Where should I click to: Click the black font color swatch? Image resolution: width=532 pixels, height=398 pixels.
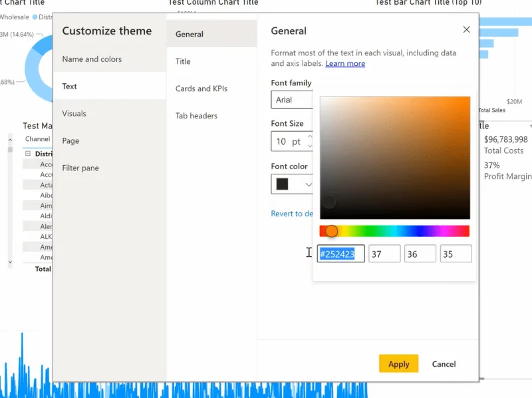tap(282, 184)
